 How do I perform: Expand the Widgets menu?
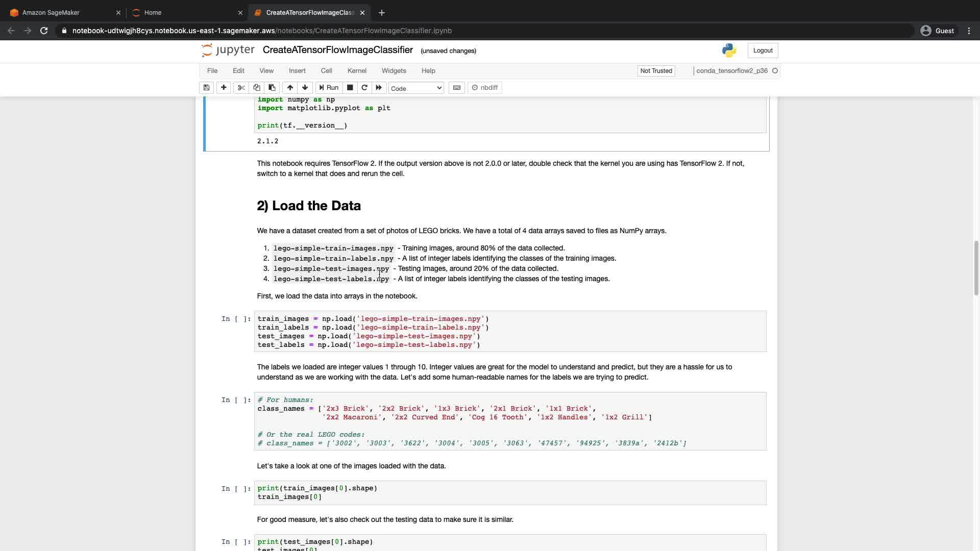[x=394, y=71]
